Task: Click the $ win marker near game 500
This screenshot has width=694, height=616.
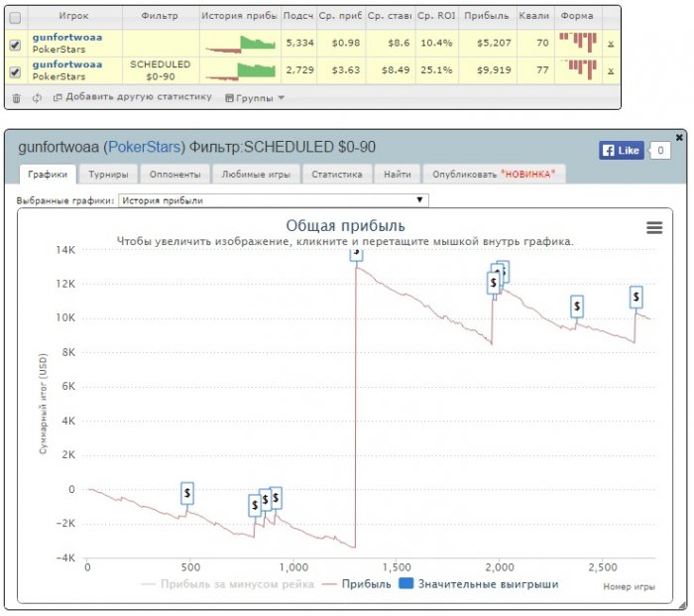Action: (x=187, y=493)
